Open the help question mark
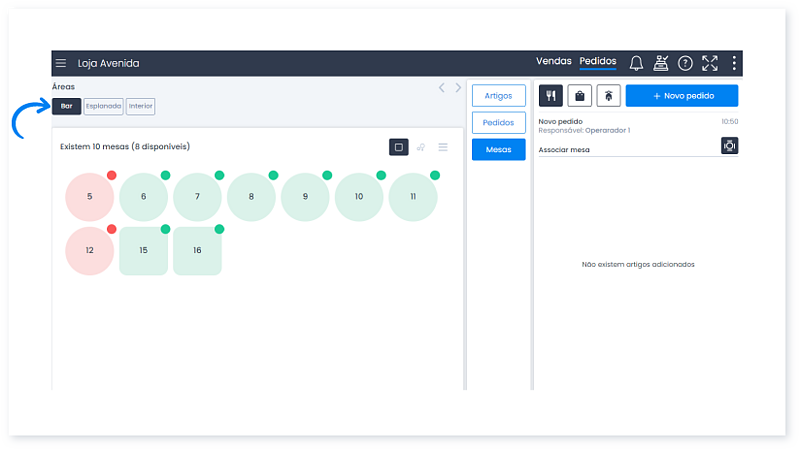Viewport: 800px width, 450px height. 685,63
